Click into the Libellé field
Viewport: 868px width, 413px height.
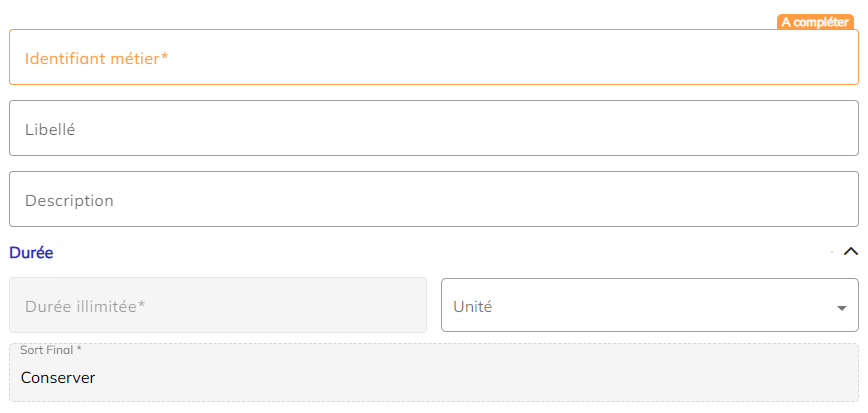434,129
